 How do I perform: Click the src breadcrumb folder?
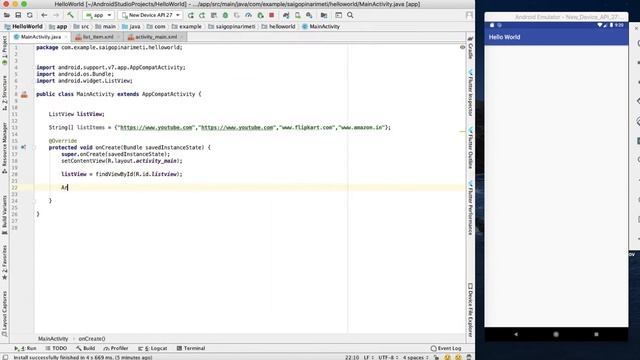coord(81,27)
